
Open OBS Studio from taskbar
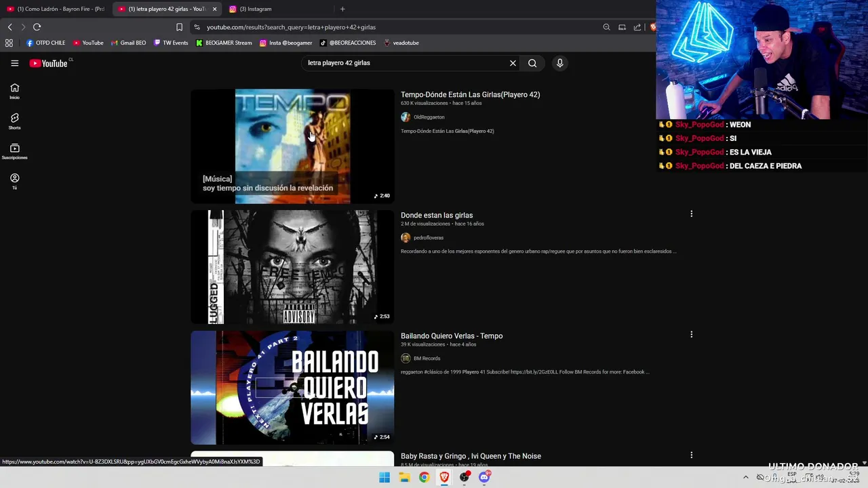coord(464,478)
